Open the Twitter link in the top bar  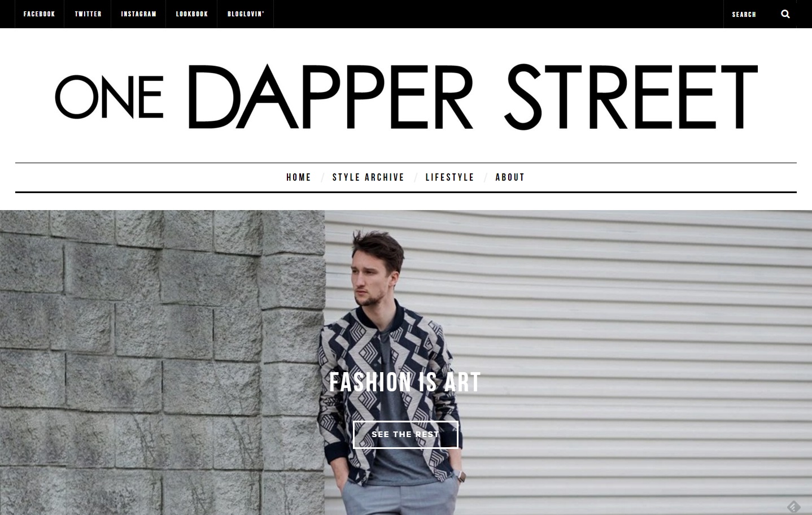[88, 14]
